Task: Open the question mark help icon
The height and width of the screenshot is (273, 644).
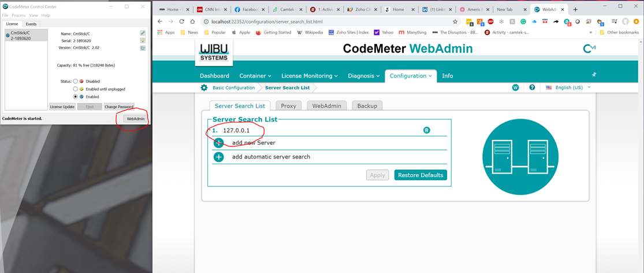Action: tap(532, 87)
